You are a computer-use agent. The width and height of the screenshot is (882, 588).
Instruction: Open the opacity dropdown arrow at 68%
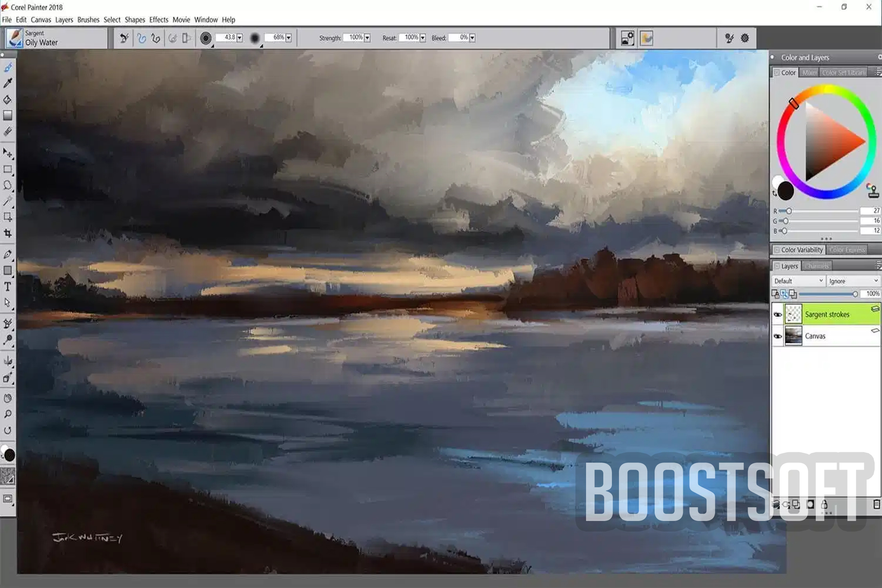click(x=289, y=38)
